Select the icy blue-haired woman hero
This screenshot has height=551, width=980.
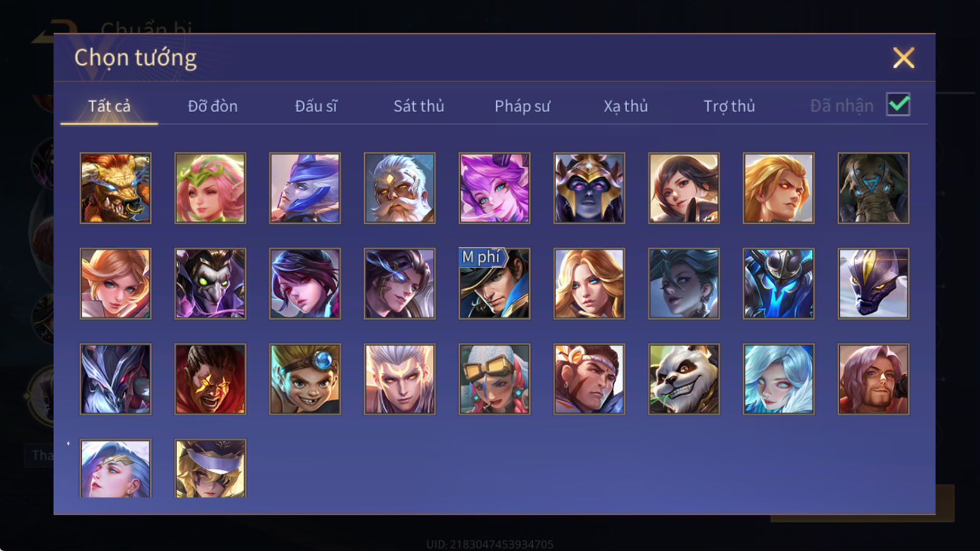pos(778,379)
